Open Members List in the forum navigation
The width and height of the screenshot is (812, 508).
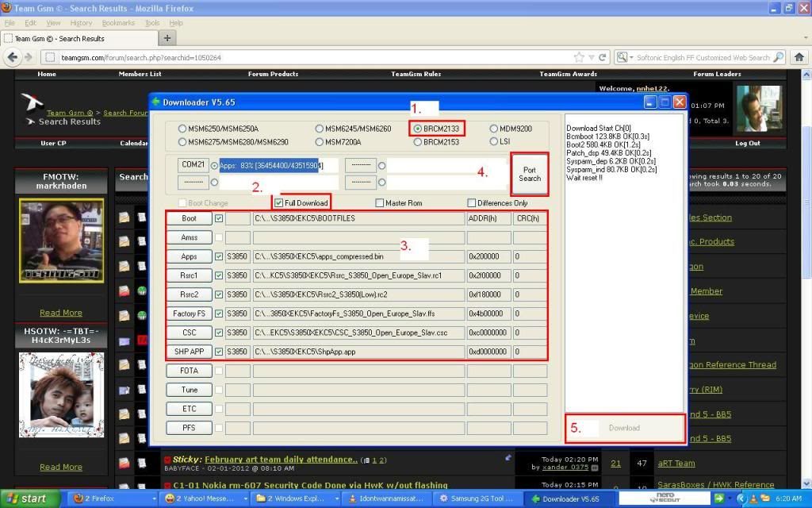point(140,74)
